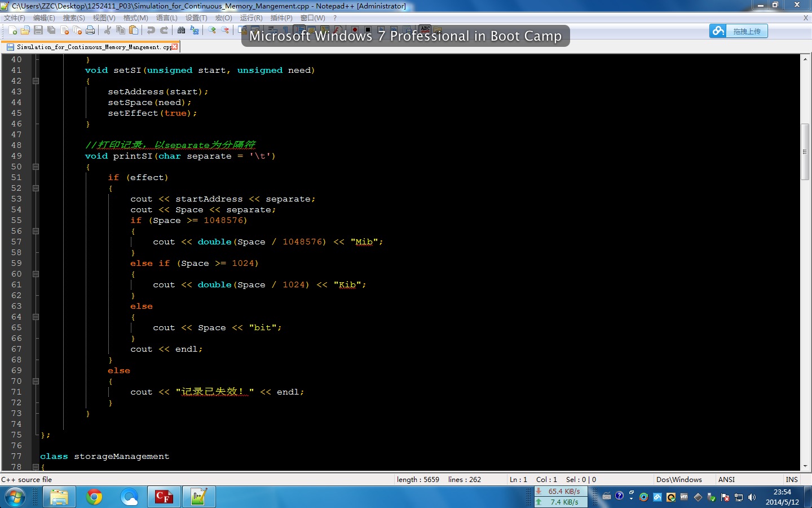
Task: Click the Close document toolbar icon
Action: tap(64, 30)
